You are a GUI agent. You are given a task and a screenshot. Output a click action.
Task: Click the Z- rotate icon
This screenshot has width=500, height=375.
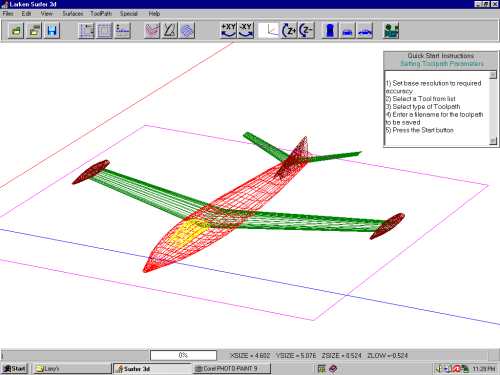(306, 31)
